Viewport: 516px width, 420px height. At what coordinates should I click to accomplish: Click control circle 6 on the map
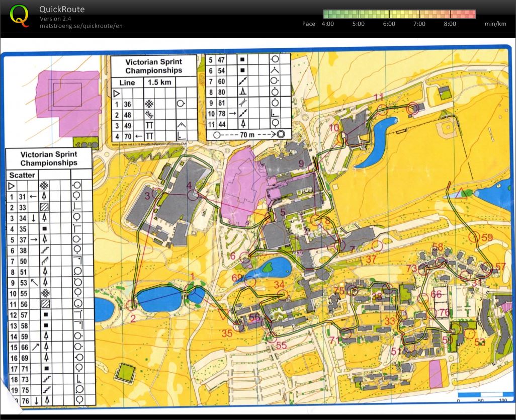(x=244, y=257)
